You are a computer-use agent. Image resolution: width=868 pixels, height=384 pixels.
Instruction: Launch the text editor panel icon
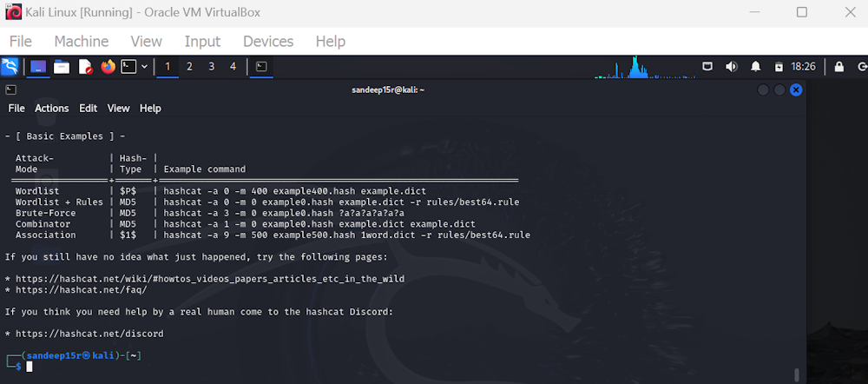85,67
